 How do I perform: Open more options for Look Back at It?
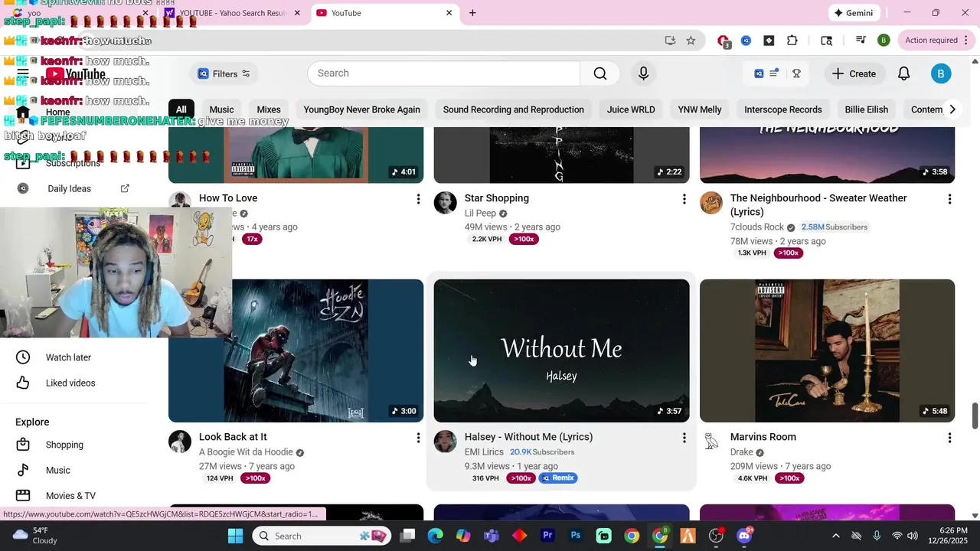tap(418, 438)
